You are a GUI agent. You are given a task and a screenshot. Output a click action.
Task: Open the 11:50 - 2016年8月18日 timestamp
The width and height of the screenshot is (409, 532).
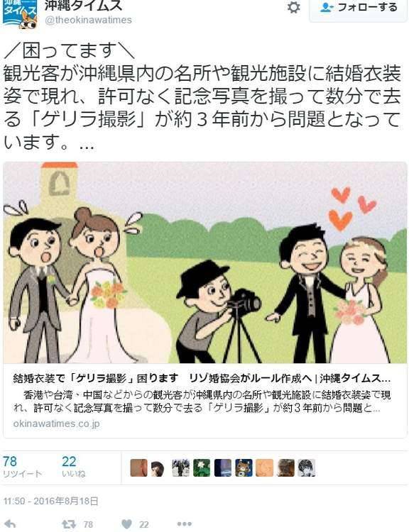[51, 501]
